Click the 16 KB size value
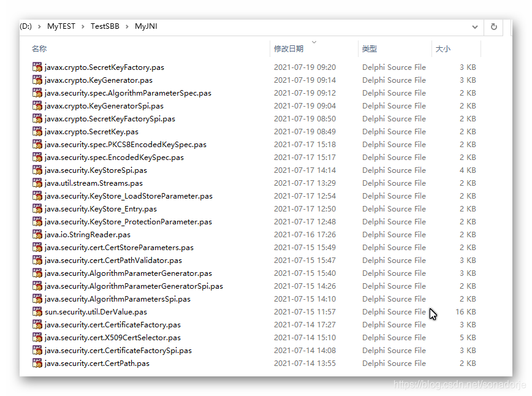This screenshot has width=532, height=396. pyautogui.click(x=466, y=312)
